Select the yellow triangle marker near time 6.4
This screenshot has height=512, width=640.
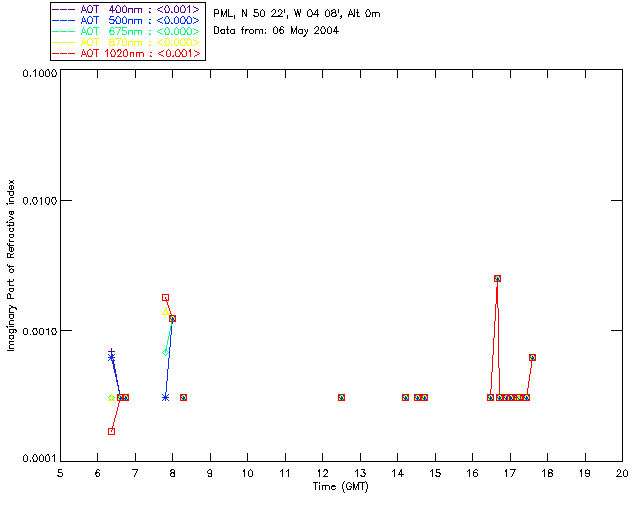click(111, 398)
